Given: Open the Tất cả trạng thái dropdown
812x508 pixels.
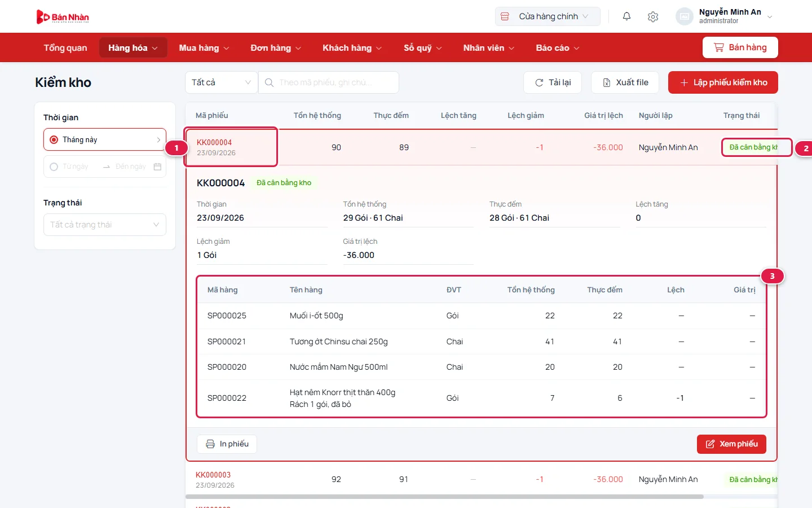Looking at the screenshot, I should click(x=105, y=225).
